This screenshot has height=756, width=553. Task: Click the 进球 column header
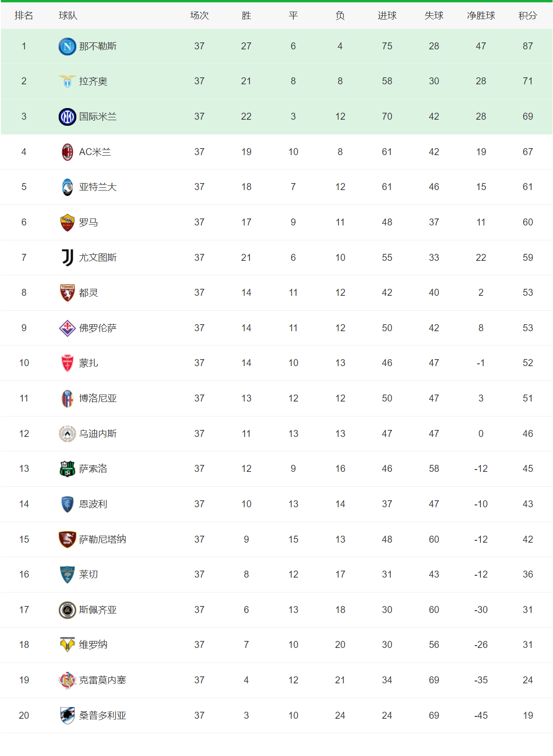pos(387,15)
